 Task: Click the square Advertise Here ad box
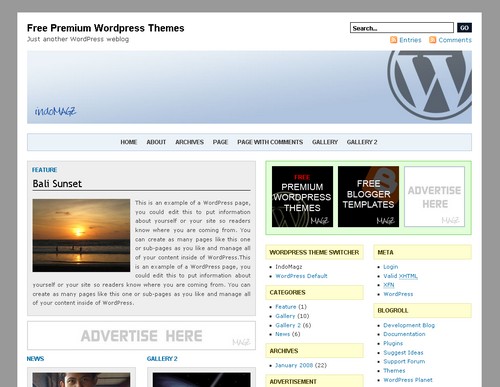coord(434,197)
